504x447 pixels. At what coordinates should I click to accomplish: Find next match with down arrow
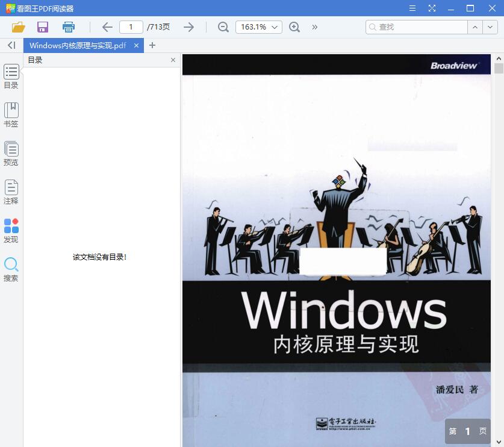point(490,27)
